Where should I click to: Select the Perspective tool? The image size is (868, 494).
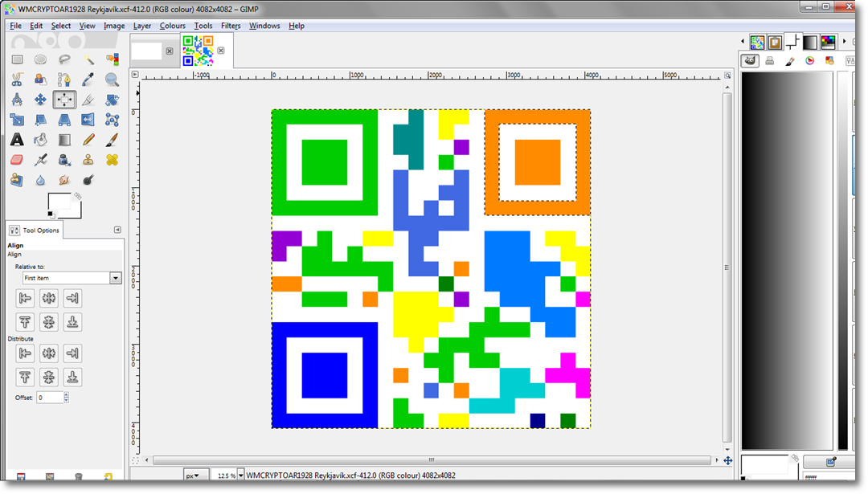pos(64,120)
